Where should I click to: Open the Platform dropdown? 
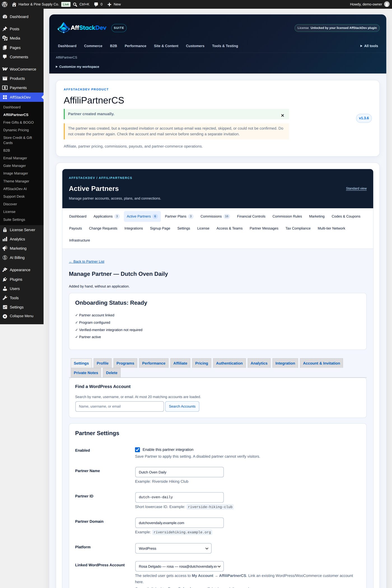(x=173, y=549)
